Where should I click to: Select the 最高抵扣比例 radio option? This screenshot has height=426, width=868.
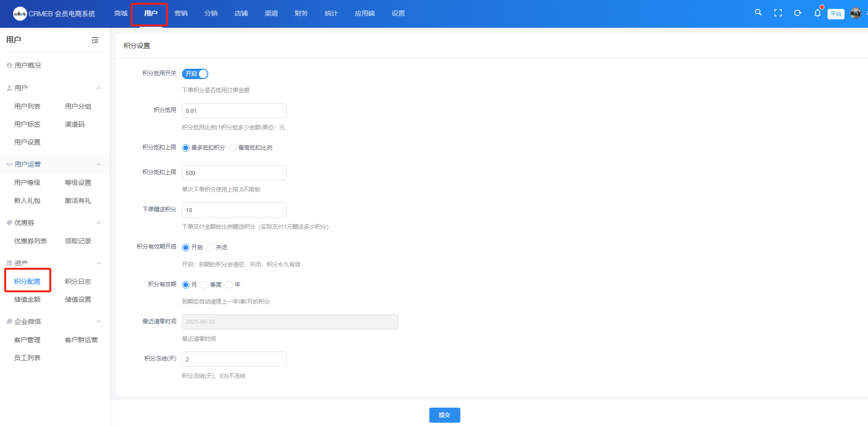pyautogui.click(x=233, y=148)
